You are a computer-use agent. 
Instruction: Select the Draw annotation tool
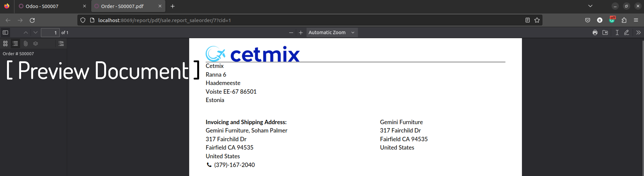pyautogui.click(x=627, y=32)
